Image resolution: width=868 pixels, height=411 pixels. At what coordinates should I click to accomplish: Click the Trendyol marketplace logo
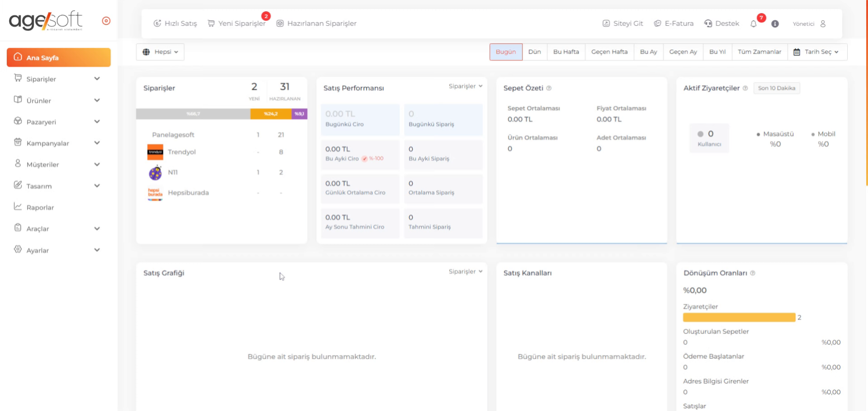(x=155, y=152)
